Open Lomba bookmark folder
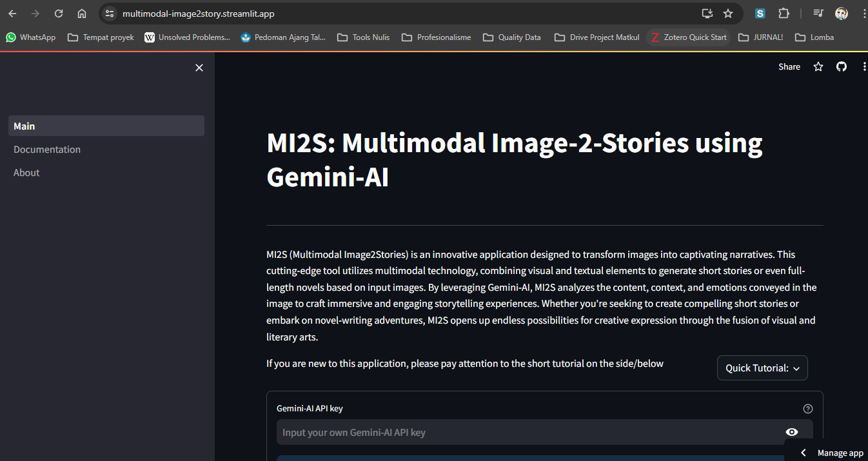 pyautogui.click(x=814, y=37)
